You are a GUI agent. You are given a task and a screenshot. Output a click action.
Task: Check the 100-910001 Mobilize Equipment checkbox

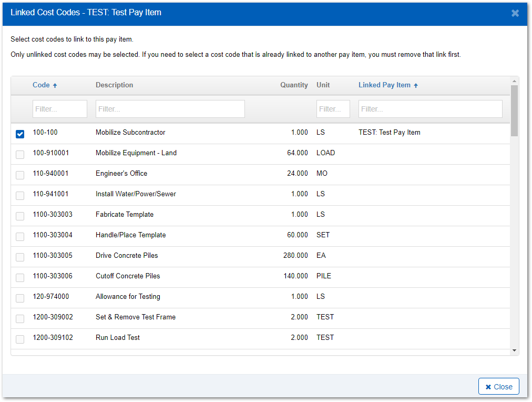point(20,155)
